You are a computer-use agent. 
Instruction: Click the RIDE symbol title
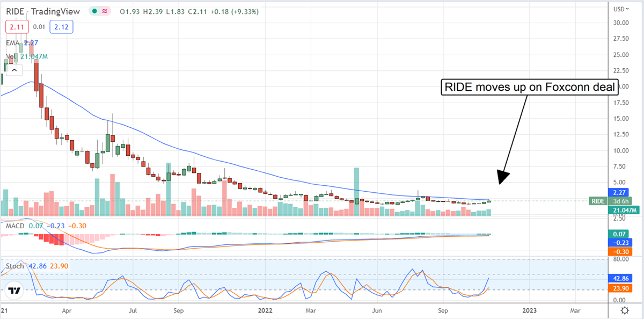[x=16, y=11]
